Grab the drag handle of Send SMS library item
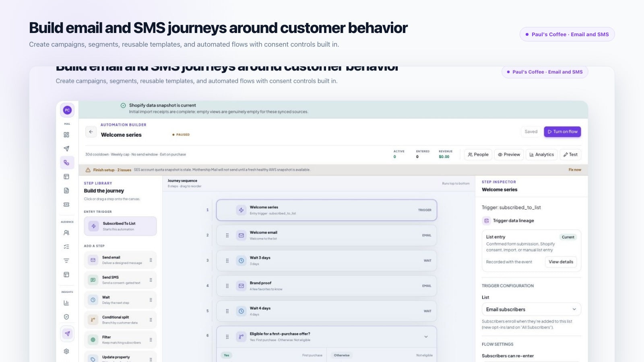Screen dimensions: 644x362 [151, 280]
